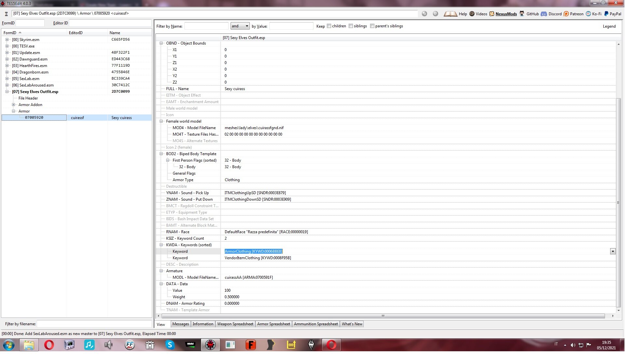Collapse BOD2 - Biped Body Template section

point(161,154)
